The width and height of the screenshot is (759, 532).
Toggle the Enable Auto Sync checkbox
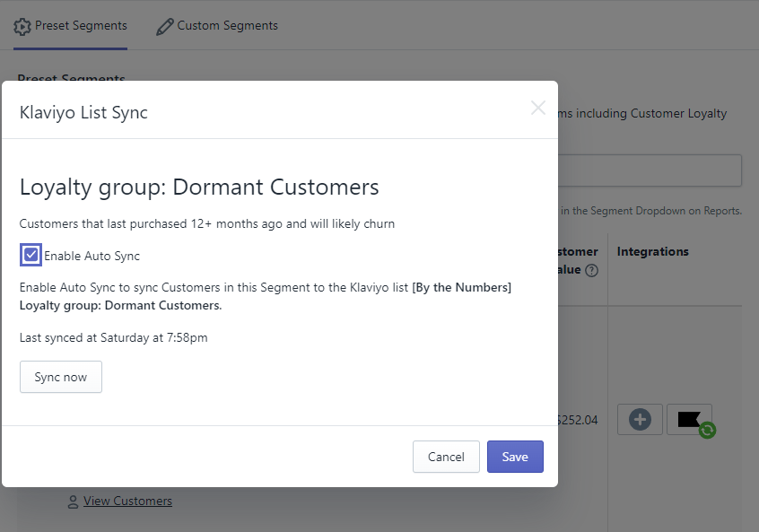click(31, 255)
